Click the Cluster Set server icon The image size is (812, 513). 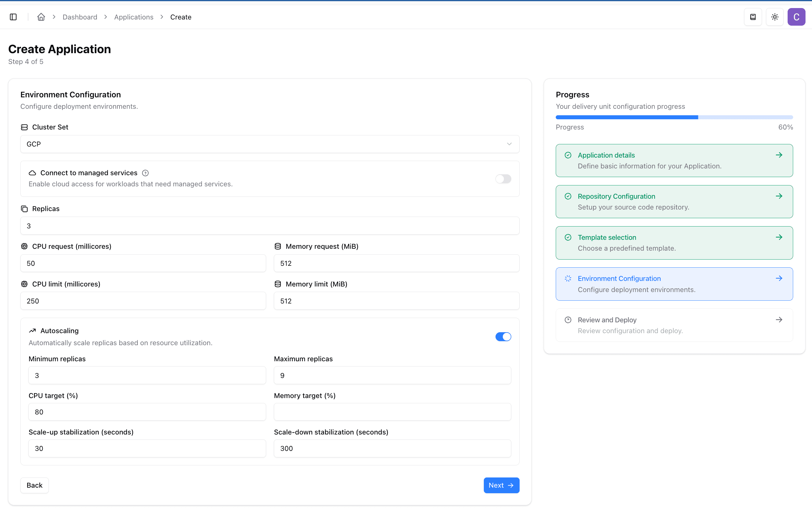[24, 127]
